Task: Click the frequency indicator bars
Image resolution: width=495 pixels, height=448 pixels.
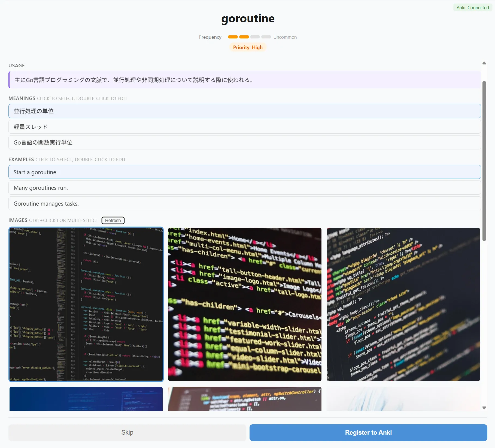Action: pos(249,37)
